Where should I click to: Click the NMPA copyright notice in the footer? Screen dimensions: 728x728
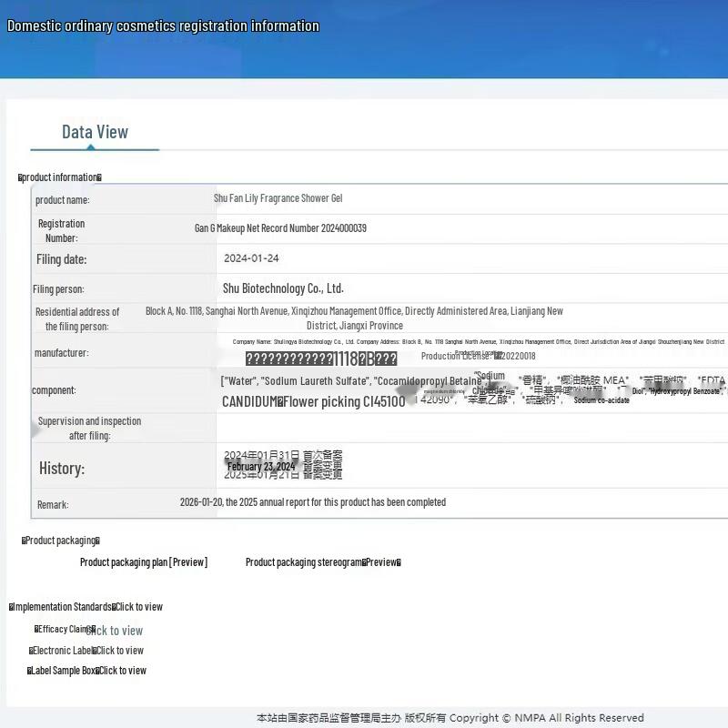tap(450, 718)
